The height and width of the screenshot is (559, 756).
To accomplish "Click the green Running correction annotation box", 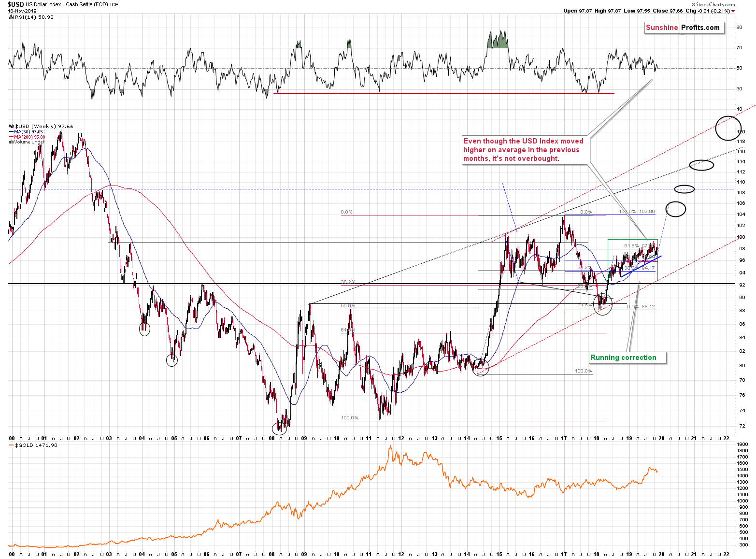I will click(628, 358).
